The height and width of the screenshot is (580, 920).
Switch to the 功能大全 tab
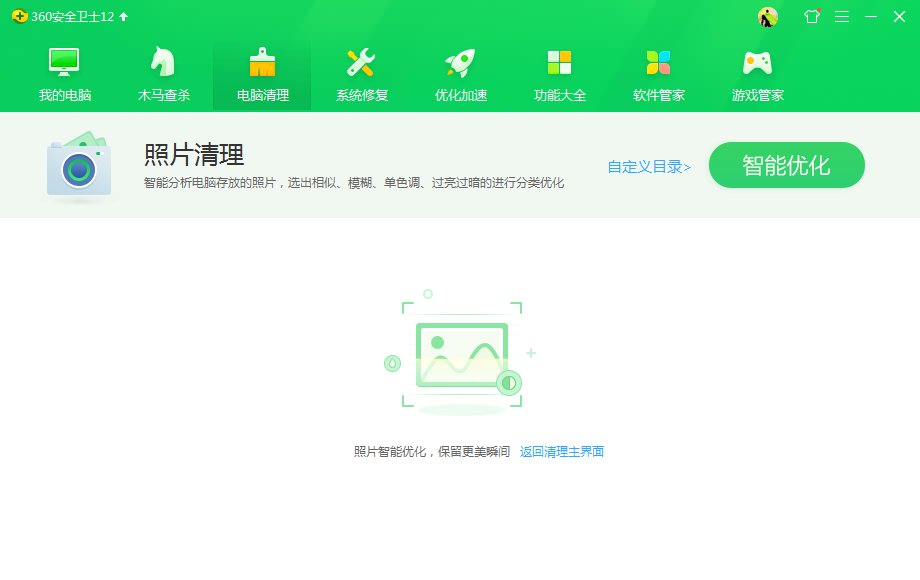tap(558, 73)
